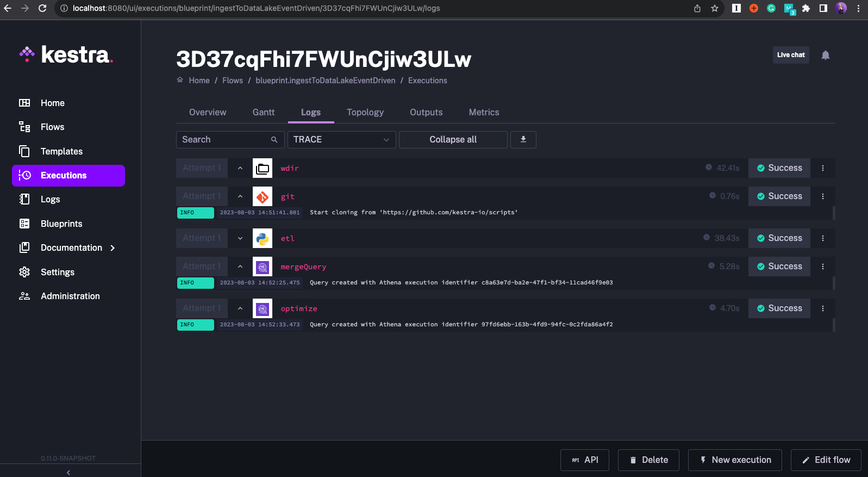Click the wdir working directory icon
This screenshot has height=477, width=868.
pyautogui.click(x=263, y=169)
